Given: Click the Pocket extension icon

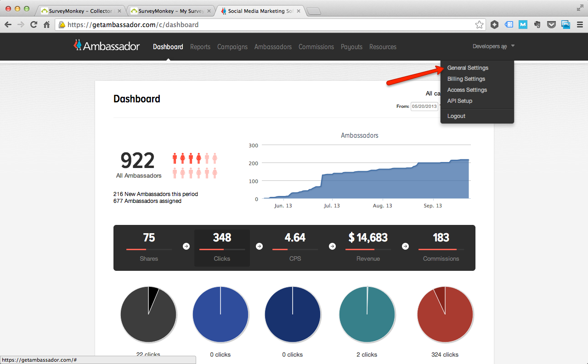Looking at the screenshot, I should coord(551,25).
